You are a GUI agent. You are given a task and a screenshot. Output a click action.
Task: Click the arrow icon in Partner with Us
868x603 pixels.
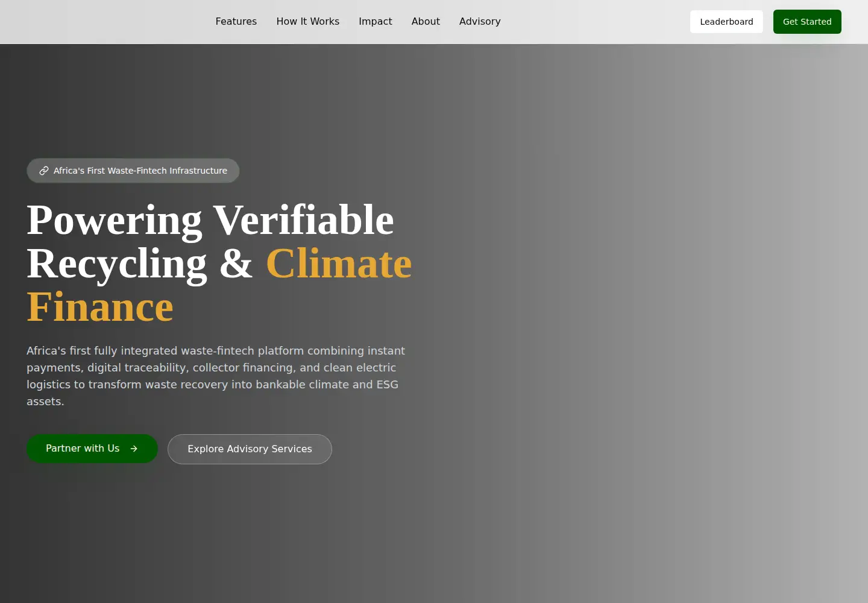pyautogui.click(x=134, y=449)
